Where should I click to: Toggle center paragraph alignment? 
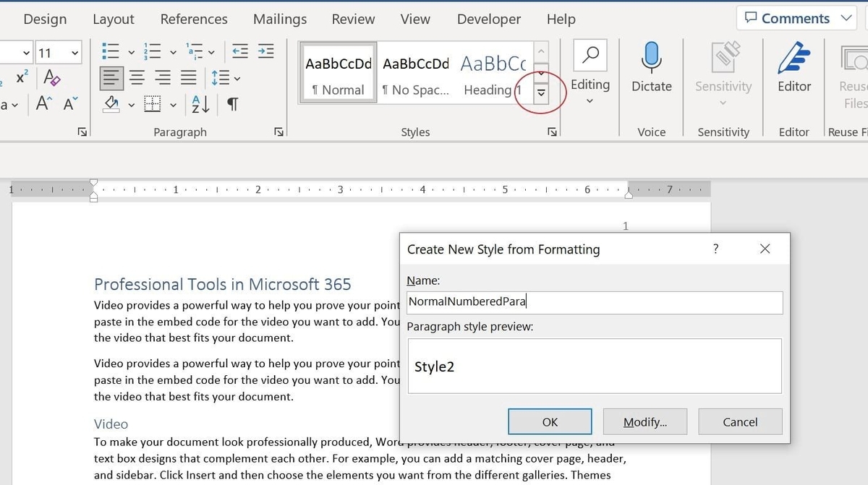click(x=136, y=77)
